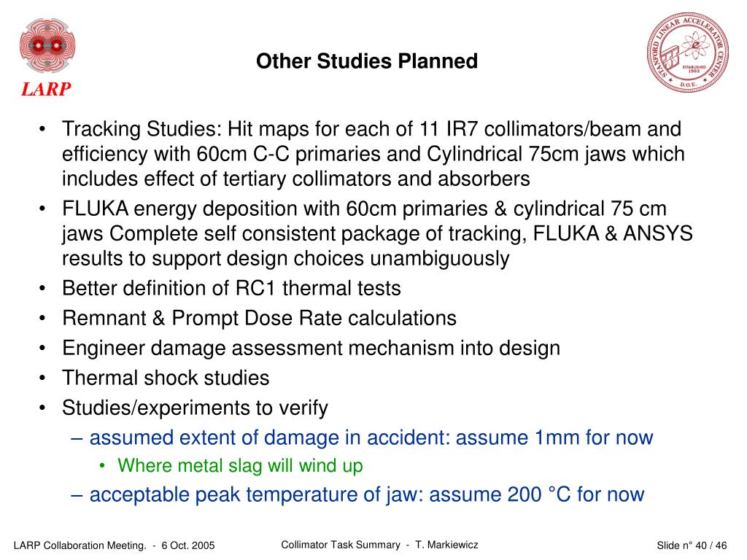The width and height of the screenshot is (747, 560).
Task: Select the Other Studies Planned title
Action: pos(367,61)
